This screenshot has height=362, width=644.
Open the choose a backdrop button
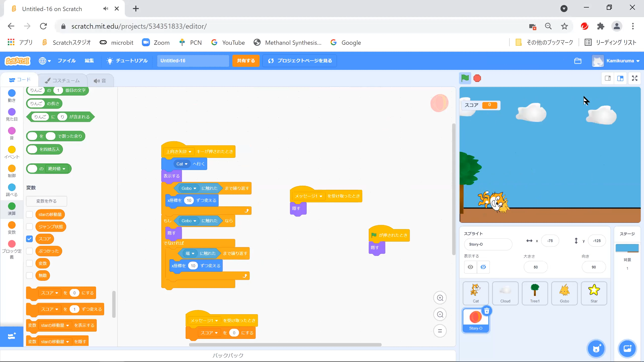[627, 349]
